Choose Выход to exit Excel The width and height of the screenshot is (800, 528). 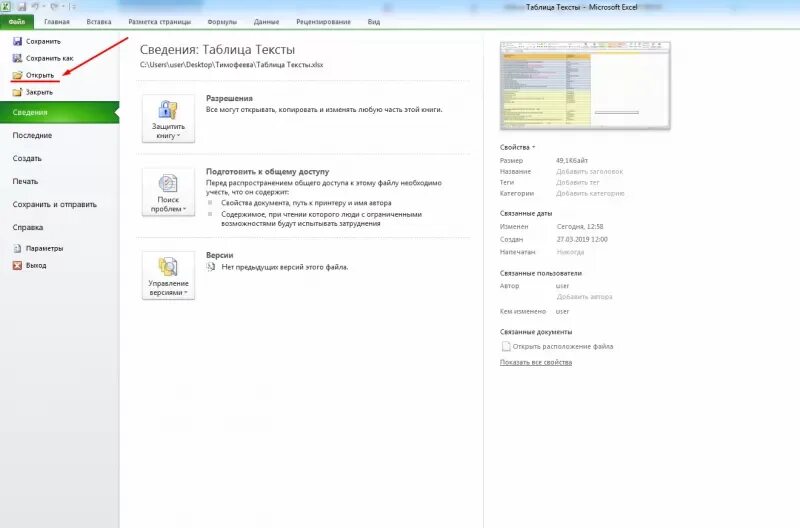(x=36, y=265)
